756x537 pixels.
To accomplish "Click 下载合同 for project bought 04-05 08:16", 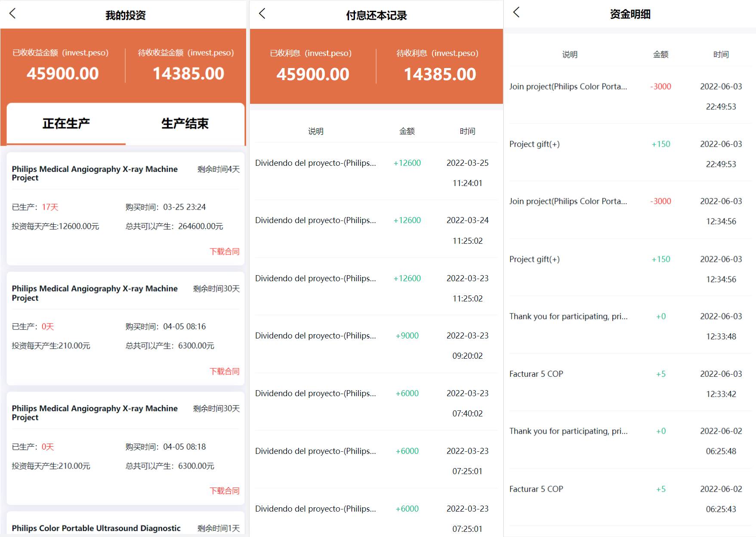I will point(224,371).
